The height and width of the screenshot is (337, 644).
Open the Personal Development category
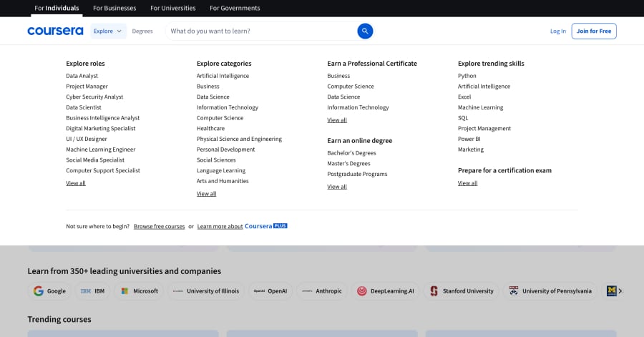coord(225,150)
